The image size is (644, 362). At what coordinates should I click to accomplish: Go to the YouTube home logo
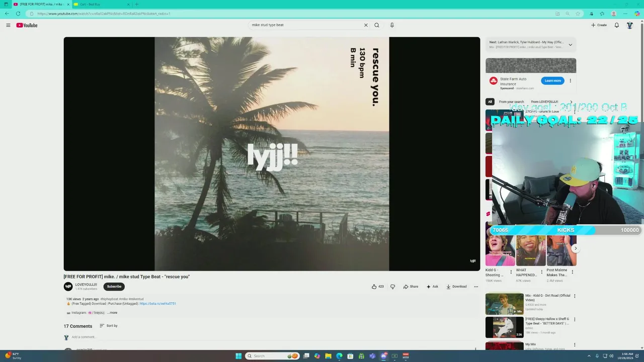coord(27,25)
